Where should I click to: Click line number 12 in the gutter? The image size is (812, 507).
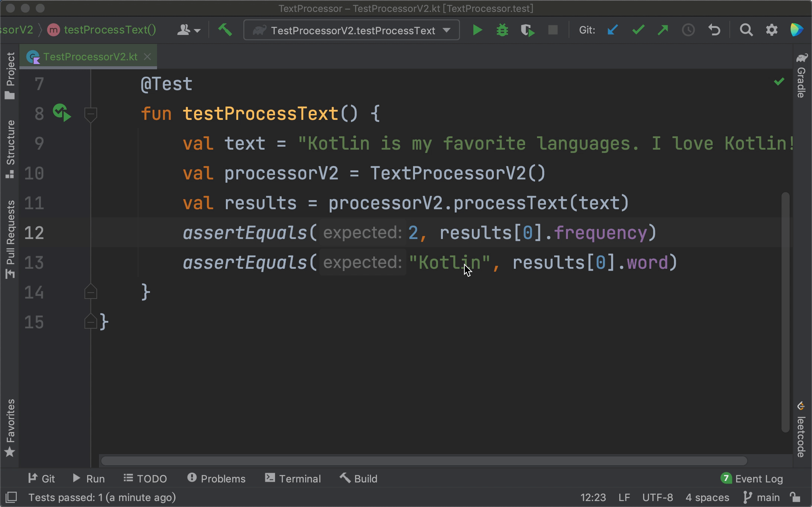34,233
